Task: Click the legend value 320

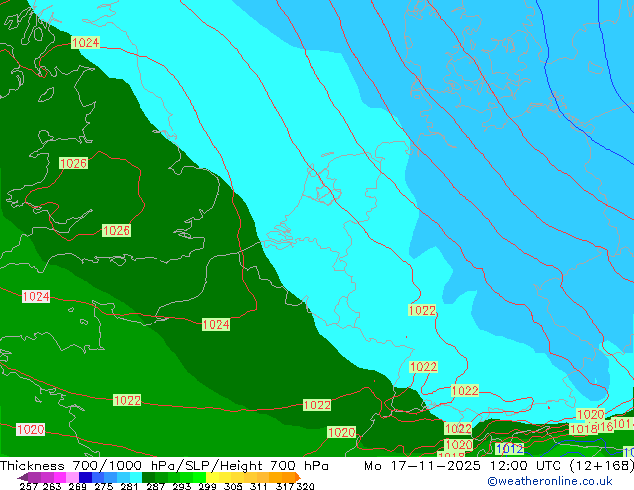Action: 304,486
